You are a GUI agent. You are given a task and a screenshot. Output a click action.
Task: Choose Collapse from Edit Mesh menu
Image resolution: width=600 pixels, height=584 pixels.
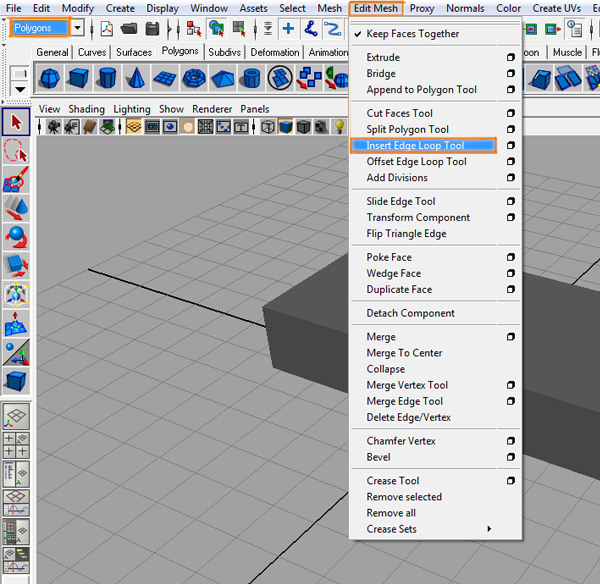pyautogui.click(x=385, y=369)
